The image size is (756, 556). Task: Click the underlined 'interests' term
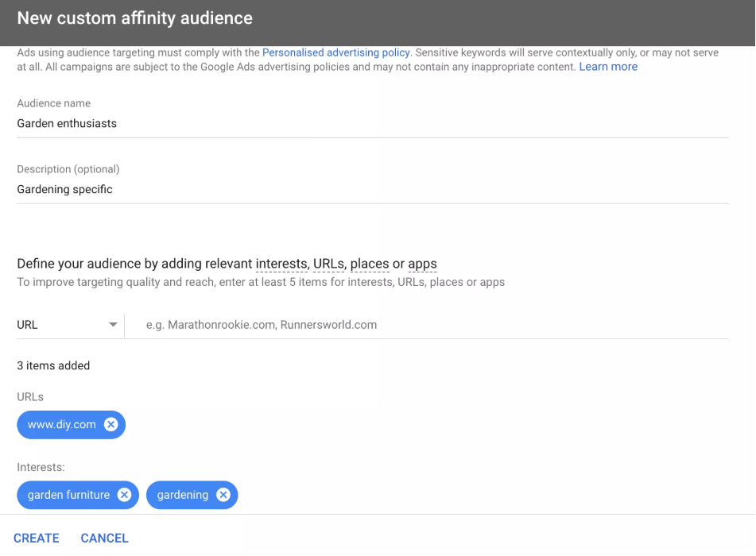coord(281,264)
